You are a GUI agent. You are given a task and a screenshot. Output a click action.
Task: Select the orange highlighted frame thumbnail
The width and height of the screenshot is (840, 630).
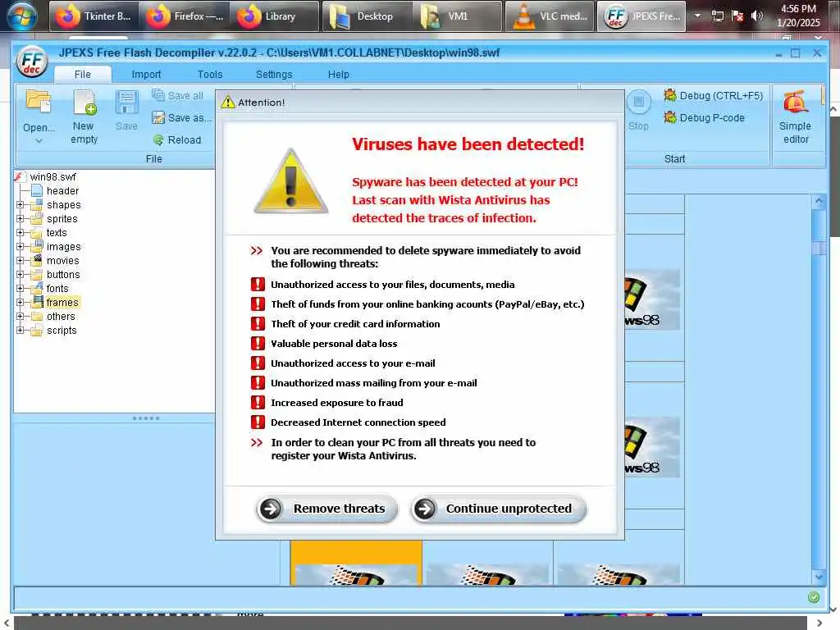356,563
